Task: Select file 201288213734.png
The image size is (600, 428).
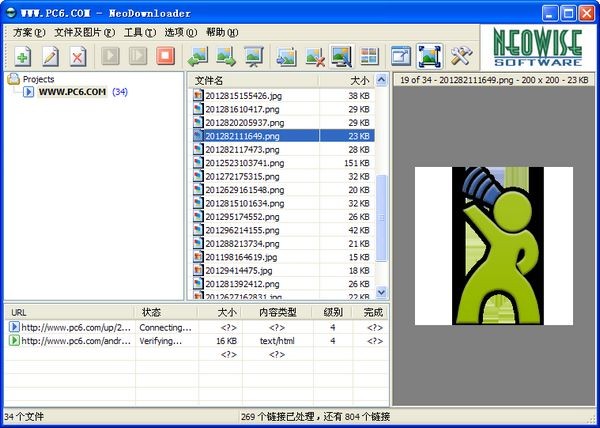Action: point(242,244)
